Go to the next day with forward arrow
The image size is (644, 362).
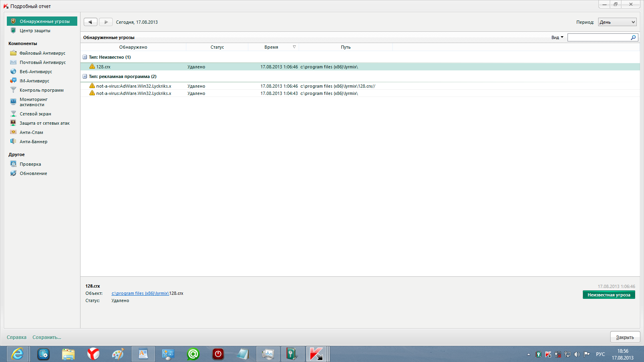106,22
